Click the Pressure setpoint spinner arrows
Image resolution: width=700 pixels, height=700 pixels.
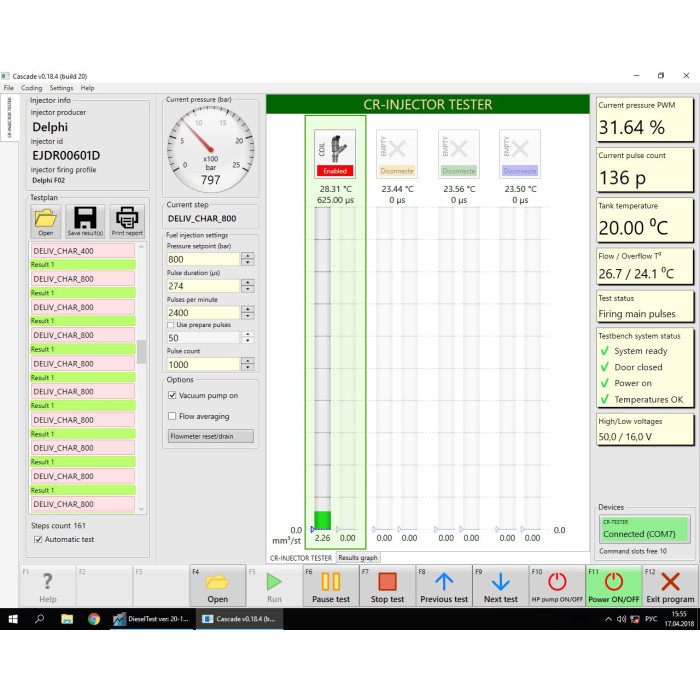click(x=247, y=259)
